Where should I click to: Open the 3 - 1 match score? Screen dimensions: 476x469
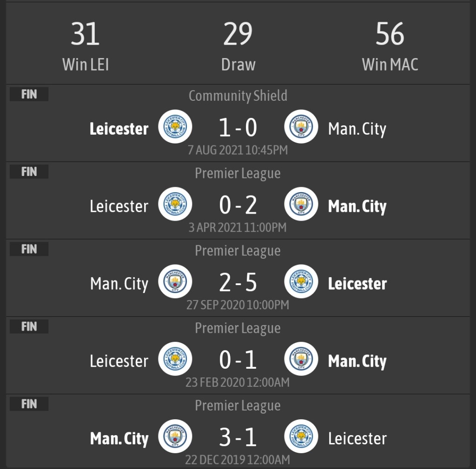click(x=238, y=437)
